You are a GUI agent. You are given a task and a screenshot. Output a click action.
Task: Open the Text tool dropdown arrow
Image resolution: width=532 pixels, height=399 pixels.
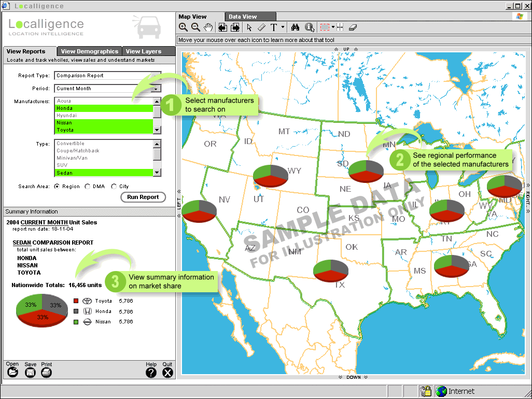click(283, 27)
